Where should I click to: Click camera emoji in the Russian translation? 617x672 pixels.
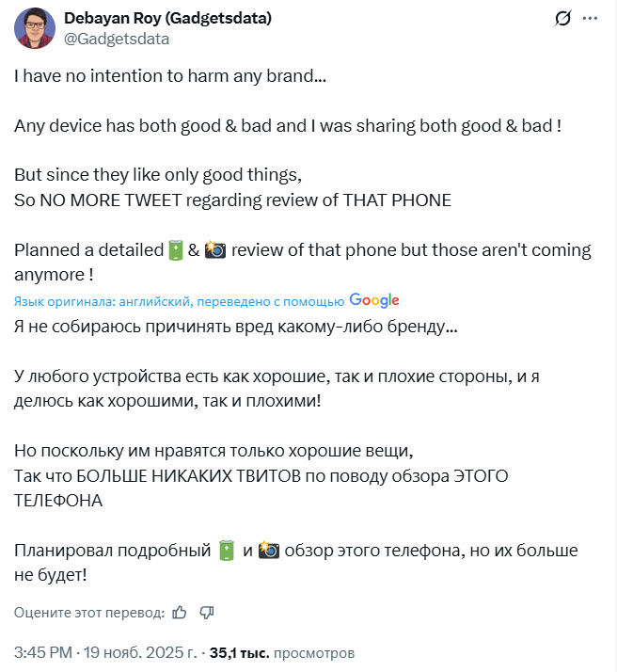(269, 550)
